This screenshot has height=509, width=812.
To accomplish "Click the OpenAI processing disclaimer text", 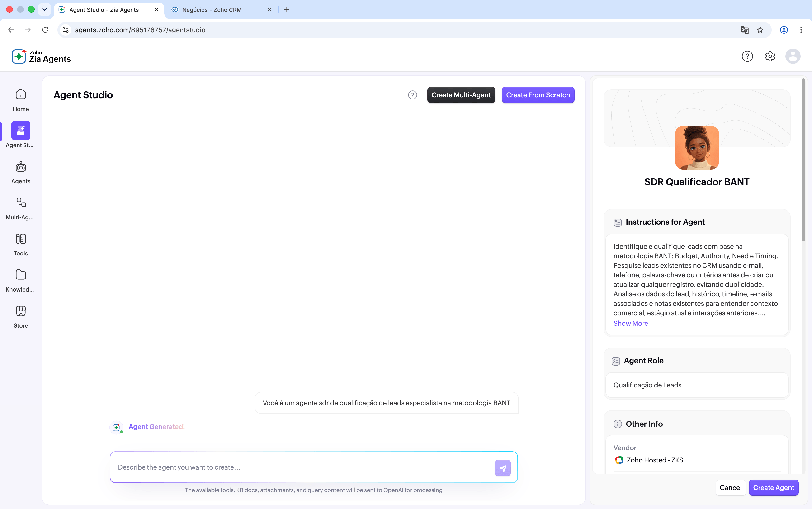I will [314, 490].
